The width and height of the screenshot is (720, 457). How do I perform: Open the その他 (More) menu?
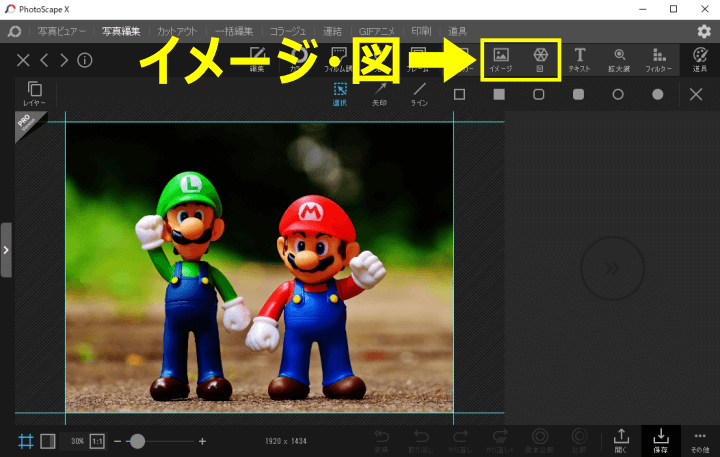point(700,441)
